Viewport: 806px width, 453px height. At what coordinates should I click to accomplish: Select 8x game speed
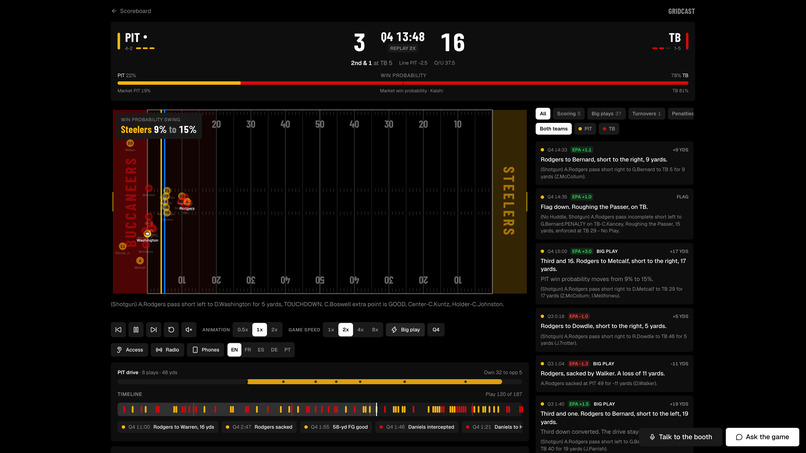point(375,330)
